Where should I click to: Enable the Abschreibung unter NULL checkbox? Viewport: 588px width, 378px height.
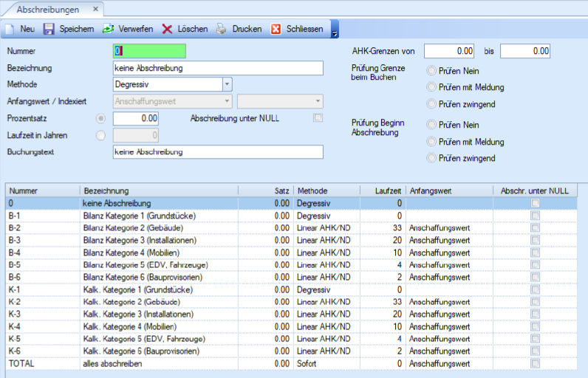coord(318,118)
